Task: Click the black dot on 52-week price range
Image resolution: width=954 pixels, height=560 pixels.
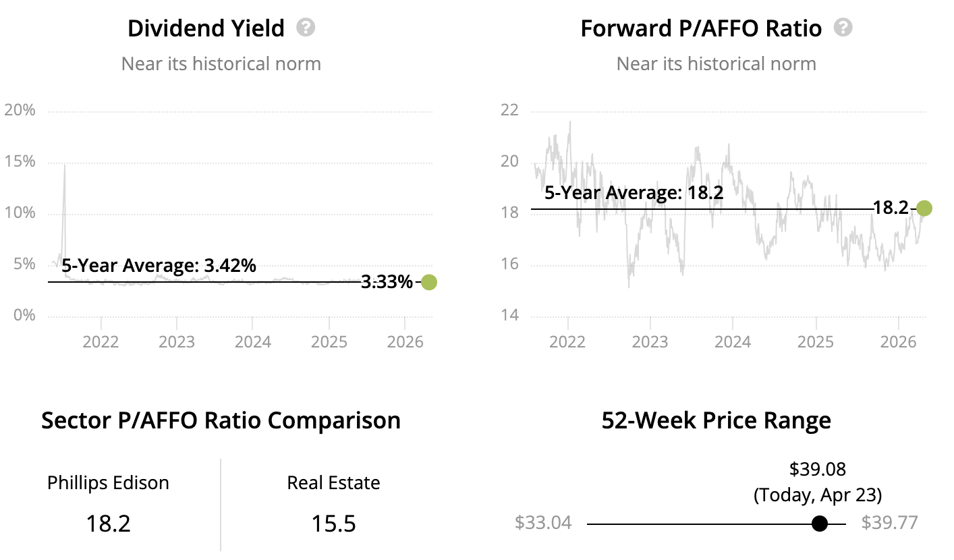Action: 819,524
